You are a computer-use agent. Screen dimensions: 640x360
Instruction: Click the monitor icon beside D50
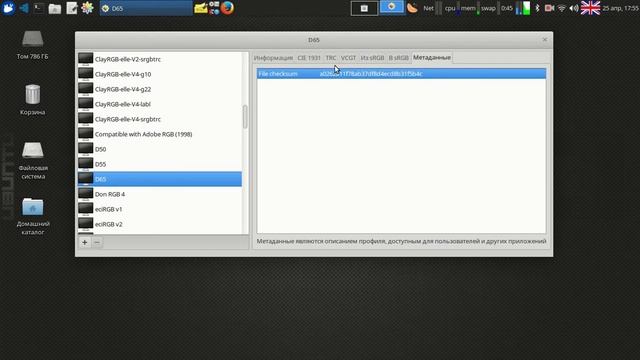pyautogui.click(x=85, y=149)
